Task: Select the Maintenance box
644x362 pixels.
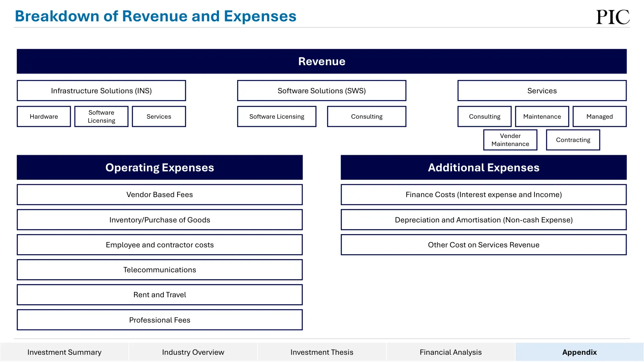Action: coord(542,116)
